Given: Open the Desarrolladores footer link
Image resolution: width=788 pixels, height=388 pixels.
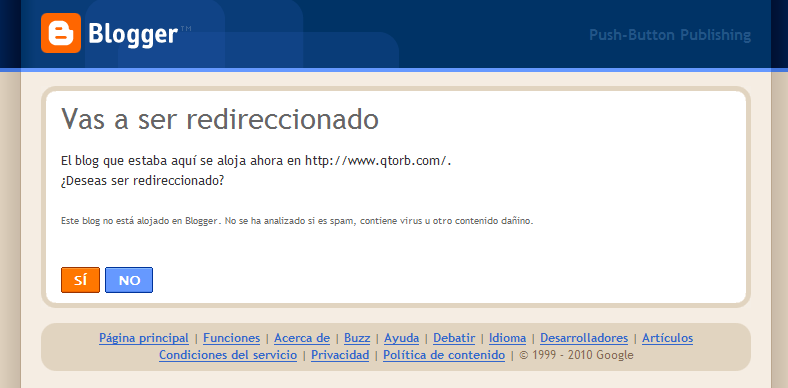Looking at the screenshot, I should (x=584, y=338).
